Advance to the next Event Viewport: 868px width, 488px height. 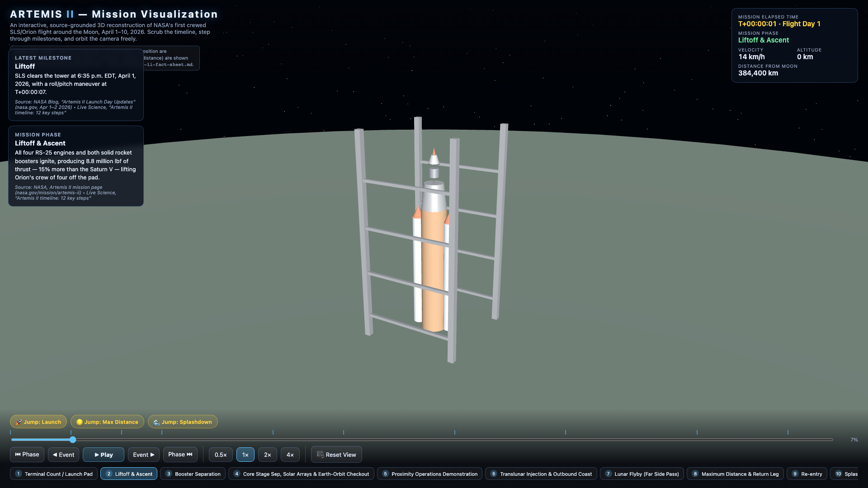click(144, 455)
